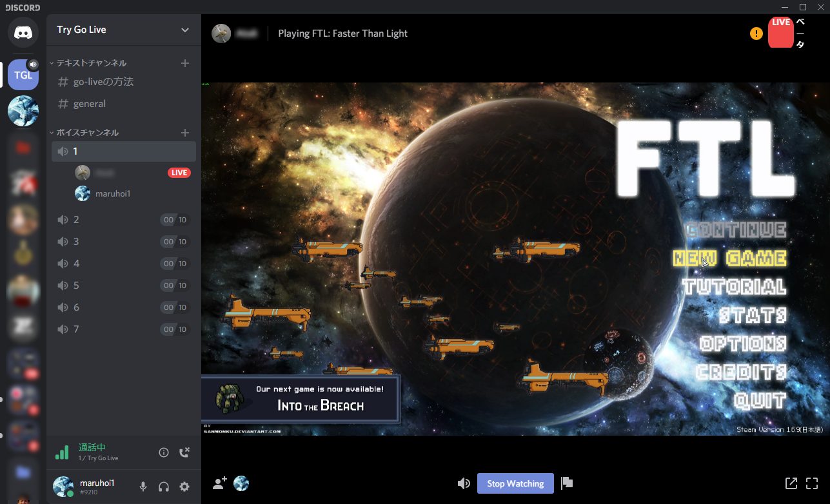Click CREDITS in FTL menu
The width and height of the screenshot is (830, 504).
(x=742, y=372)
